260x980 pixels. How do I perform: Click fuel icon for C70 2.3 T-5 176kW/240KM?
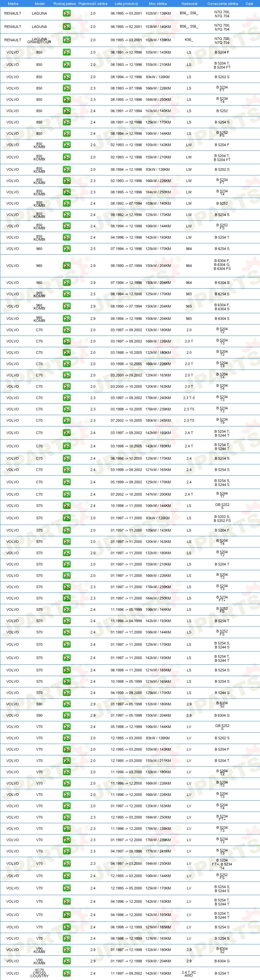pos(66,398)
